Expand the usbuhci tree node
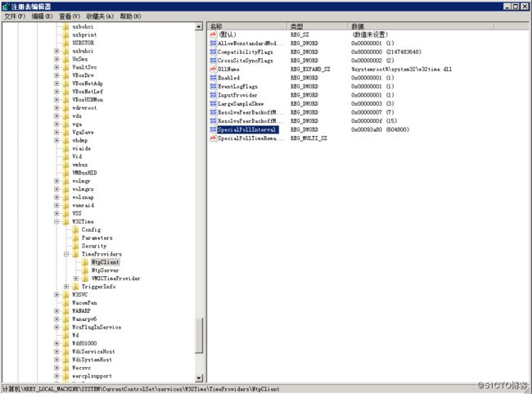This screenshot has height=394, width=532. pos(56,51)
